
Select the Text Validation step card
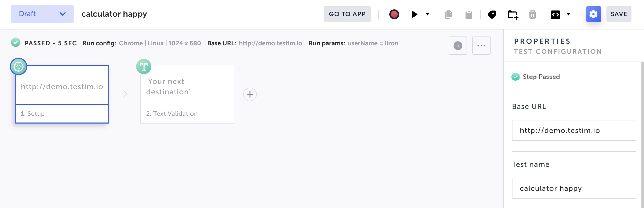(187, 94)
